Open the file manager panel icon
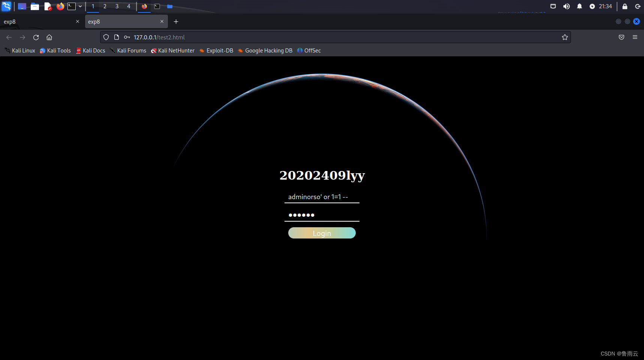This screenshot has width=644, height=360. pyautogui.click(x=35, y=6)
